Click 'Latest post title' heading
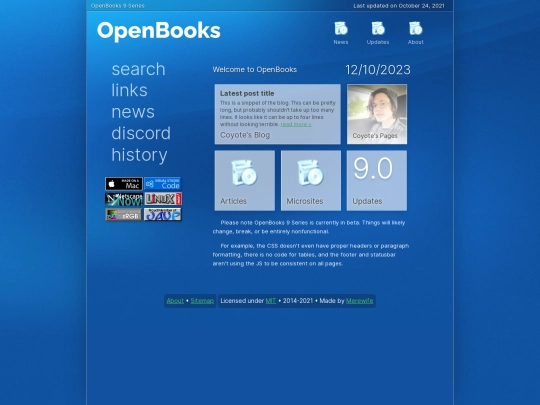540x405 pixels. click(247, 93)
